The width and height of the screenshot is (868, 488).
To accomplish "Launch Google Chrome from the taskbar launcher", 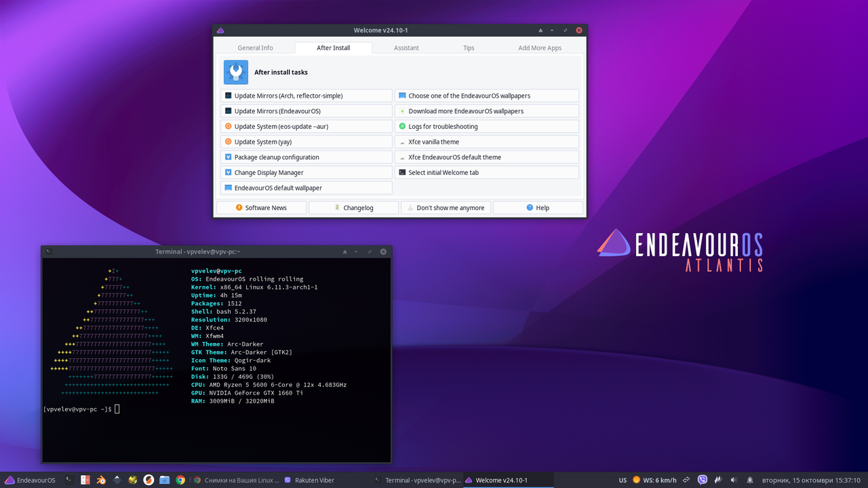I will [180, 480].
